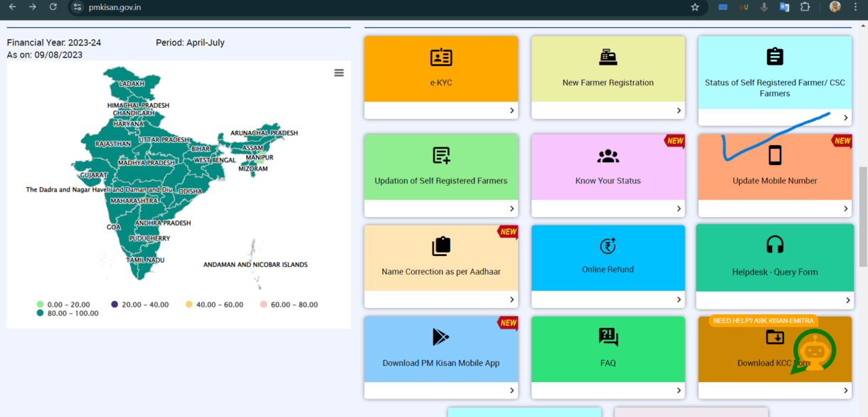Click the 80.00 – 100.00 legend color dot
This screenshot has height=417, width=868.
pos(41,313)
